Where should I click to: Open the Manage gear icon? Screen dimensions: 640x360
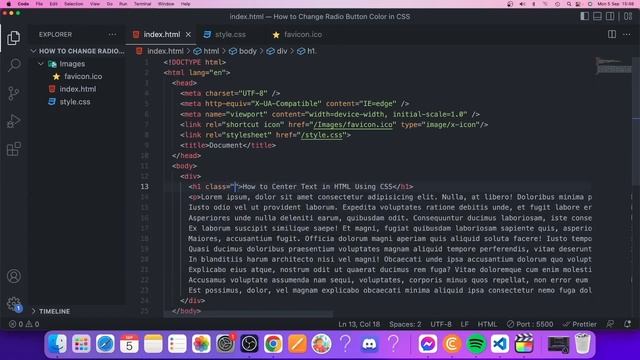pos(14,304)
